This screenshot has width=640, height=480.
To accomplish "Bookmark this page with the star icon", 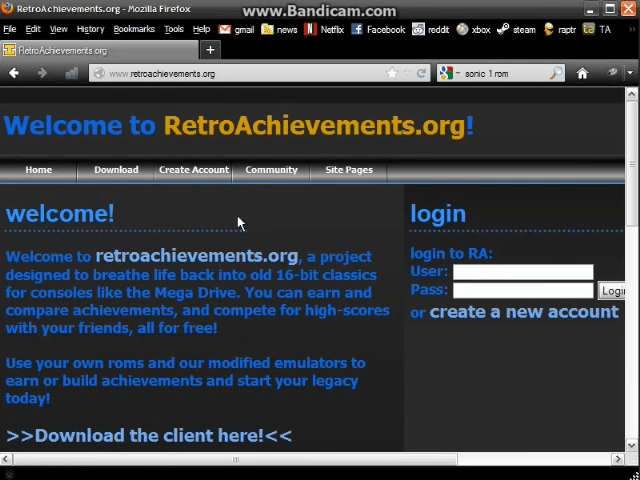I will click(x=392, y=73).
